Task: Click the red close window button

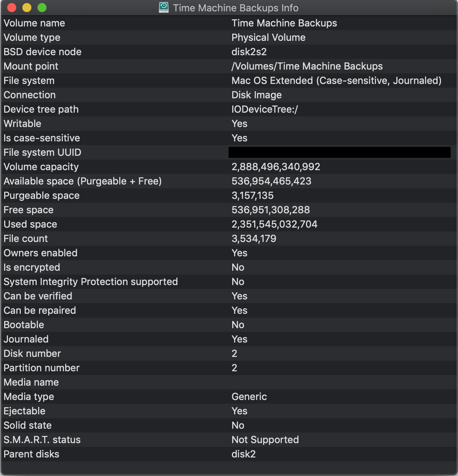Action: (12, 8)
